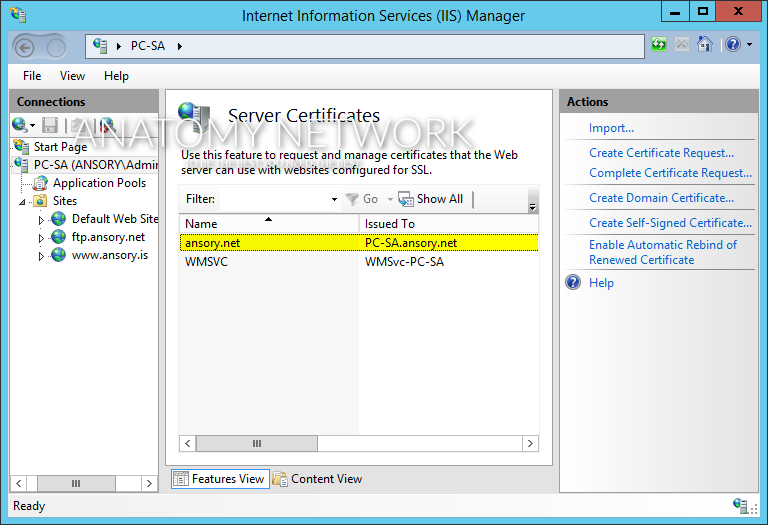The width and height of the screenshot is (768, 525).
Task: Click the Back navigation arrow
Action: pyautogui.click(x=24, y=48)
